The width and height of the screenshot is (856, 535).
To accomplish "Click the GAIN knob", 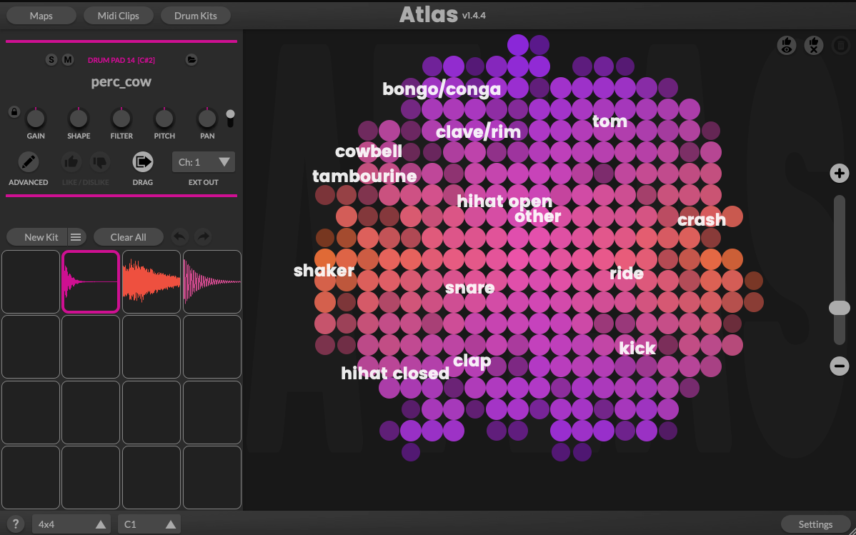I will click(x=35, y=118).
